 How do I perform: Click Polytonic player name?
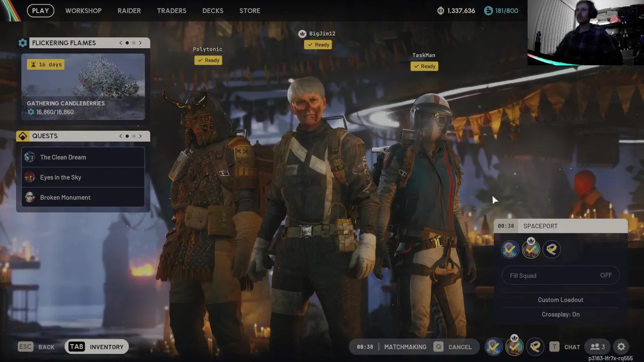(x=208, y=49)
